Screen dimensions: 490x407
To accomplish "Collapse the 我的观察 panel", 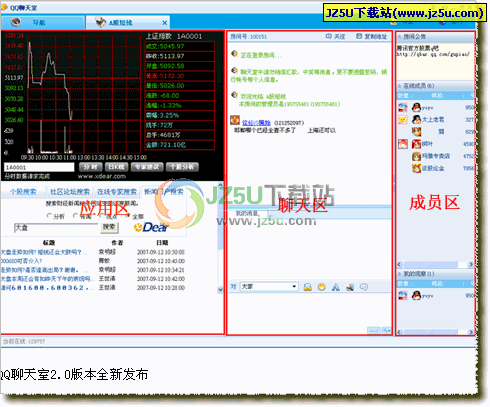I will [x=399, y=274].
